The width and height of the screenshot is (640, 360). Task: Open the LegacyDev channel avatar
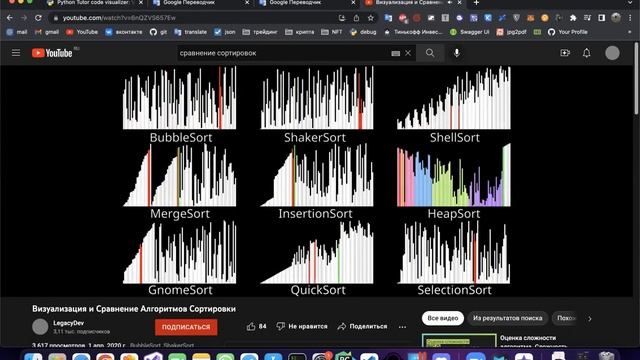[x=40, y=327]
